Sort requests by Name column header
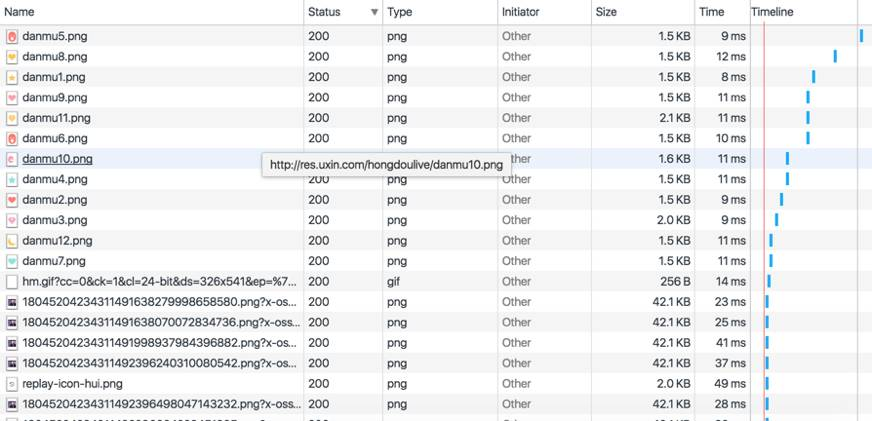The image size is (872, 421). pos(19,12)
